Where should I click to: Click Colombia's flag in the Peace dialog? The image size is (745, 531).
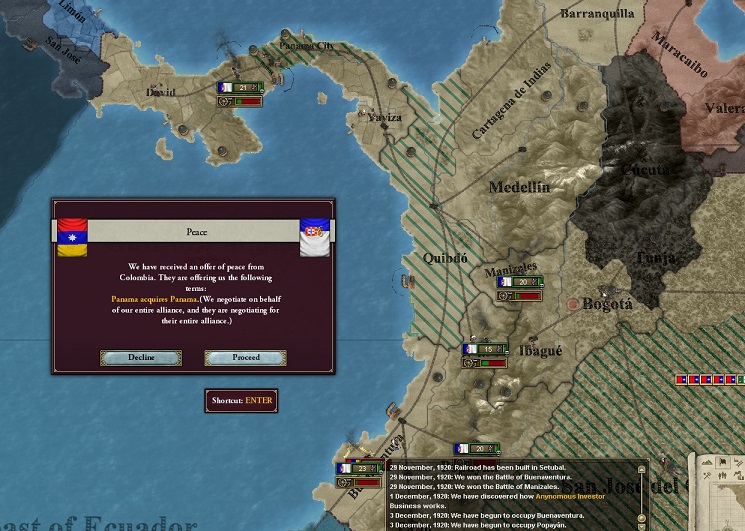71,236
